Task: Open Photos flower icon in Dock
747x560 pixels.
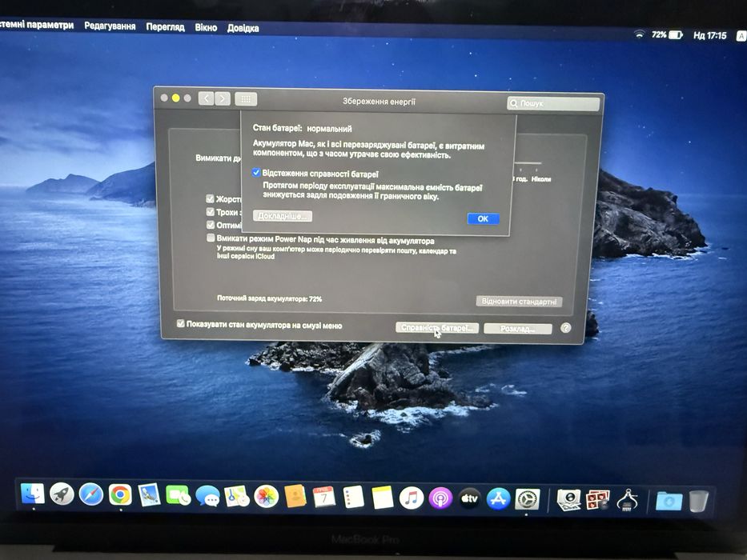Action: click(x=266, y=497)
